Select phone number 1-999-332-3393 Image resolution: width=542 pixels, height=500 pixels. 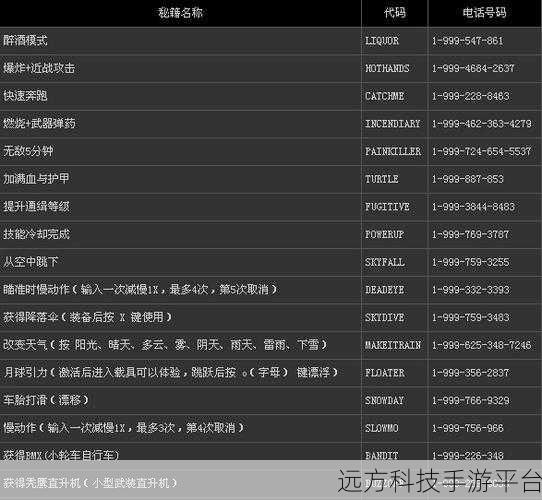(470, 290)
